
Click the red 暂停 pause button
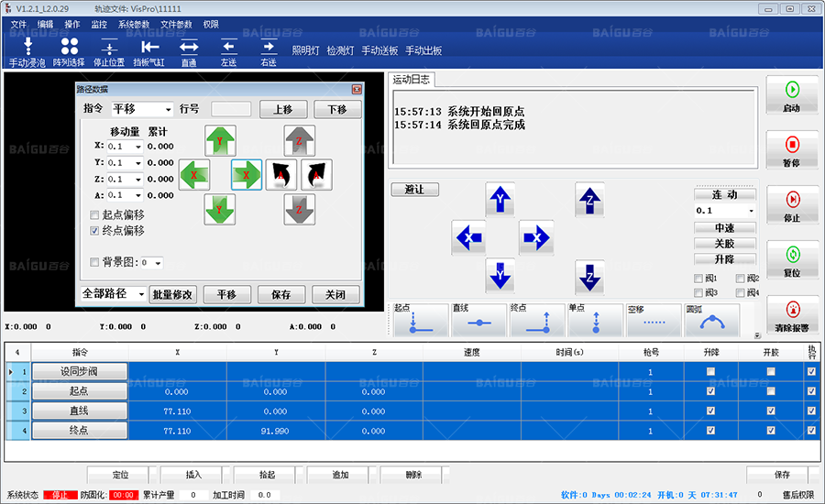tap(792, 150)
